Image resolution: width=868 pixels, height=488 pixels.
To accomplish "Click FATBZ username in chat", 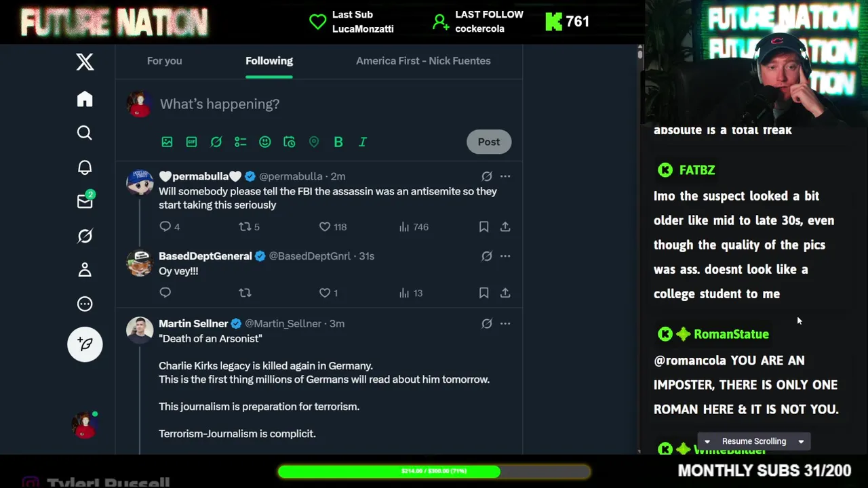I will (696, 170).
